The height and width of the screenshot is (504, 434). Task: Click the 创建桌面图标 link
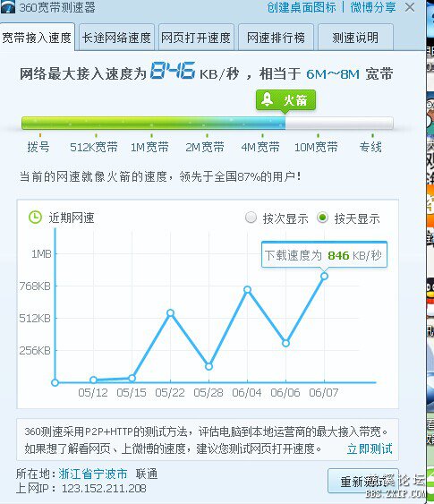click(x=302, y=7)
